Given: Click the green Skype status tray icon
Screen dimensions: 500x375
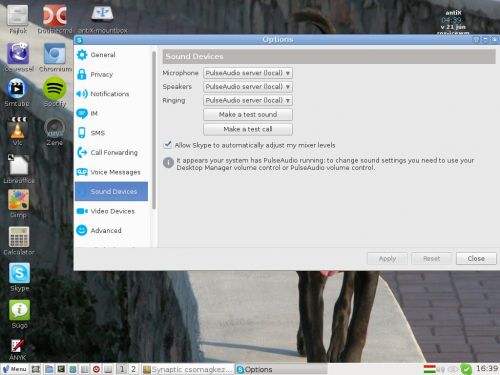Looking at the screenshot, I should click(x=466, y=369).
